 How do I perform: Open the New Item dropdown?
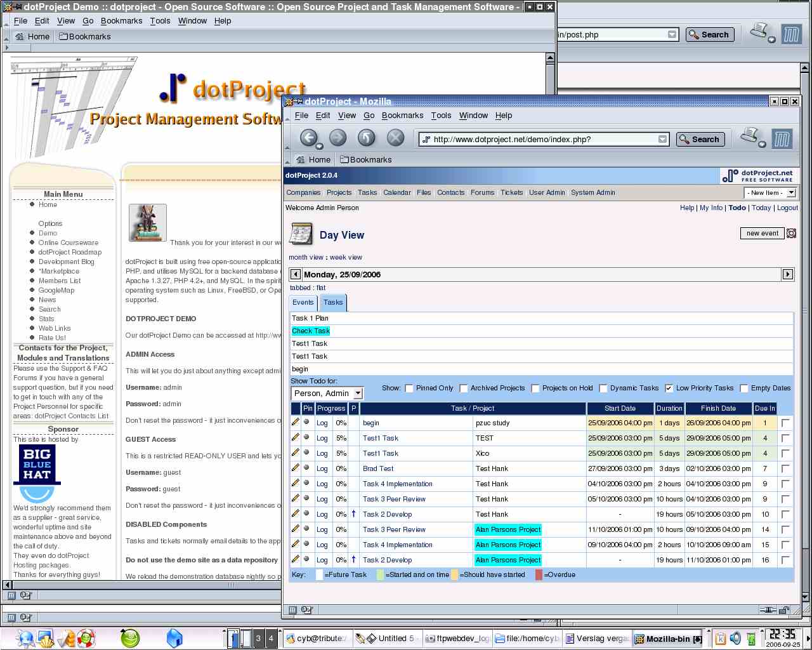(x=769, y=192)
